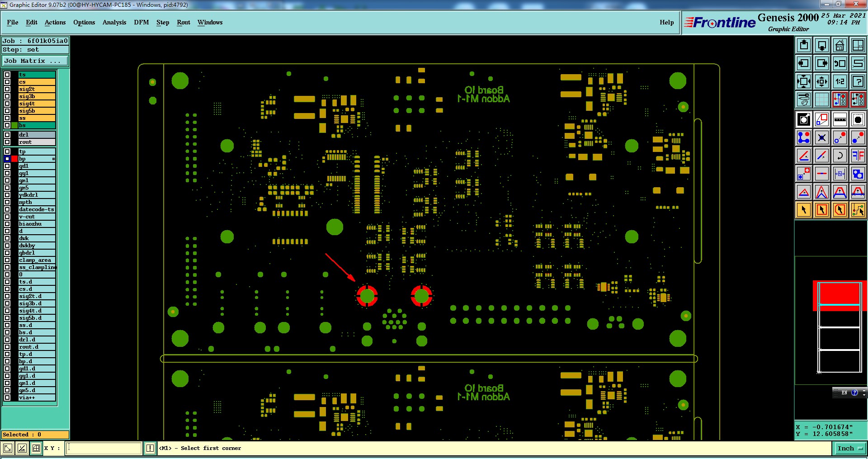This screenshot has width=868, height=459.
Task: Select the ydkdrl layer name
Action: coord(37,195)
